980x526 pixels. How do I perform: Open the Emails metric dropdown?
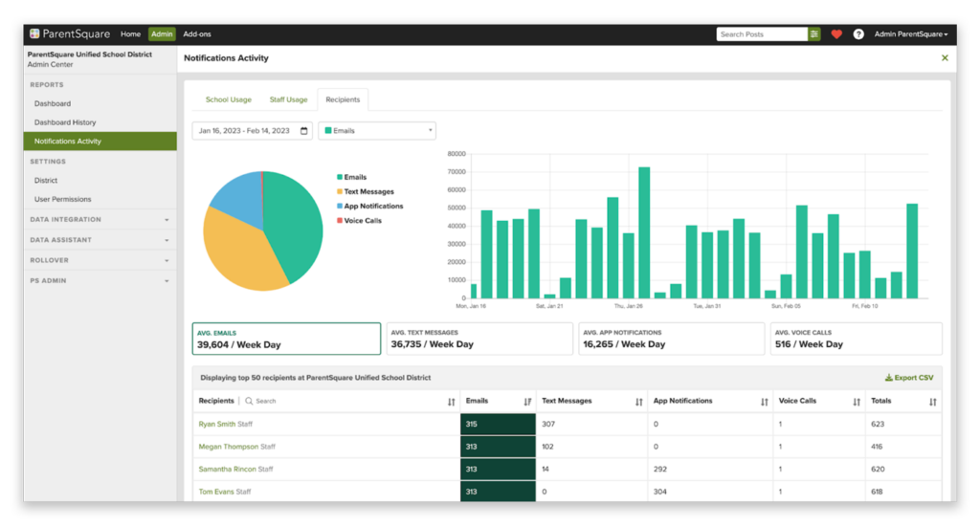(377, 131)
